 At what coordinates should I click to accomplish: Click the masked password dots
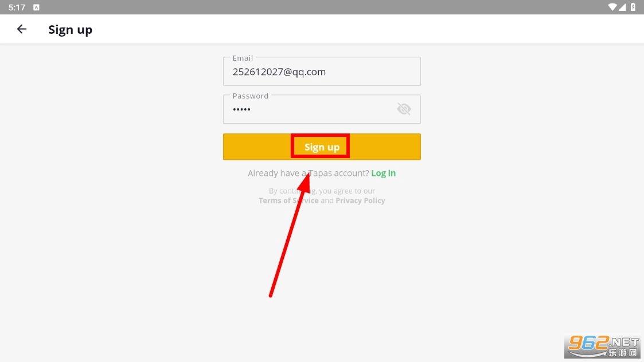(241, 109)
